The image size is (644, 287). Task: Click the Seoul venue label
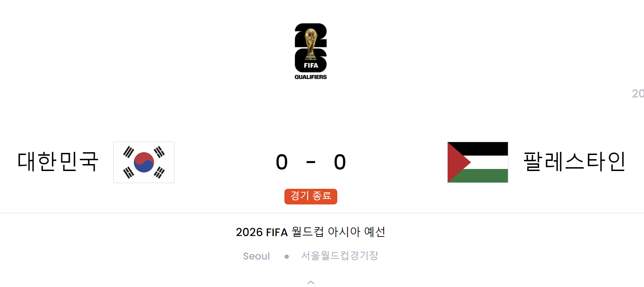pos(257,256)
